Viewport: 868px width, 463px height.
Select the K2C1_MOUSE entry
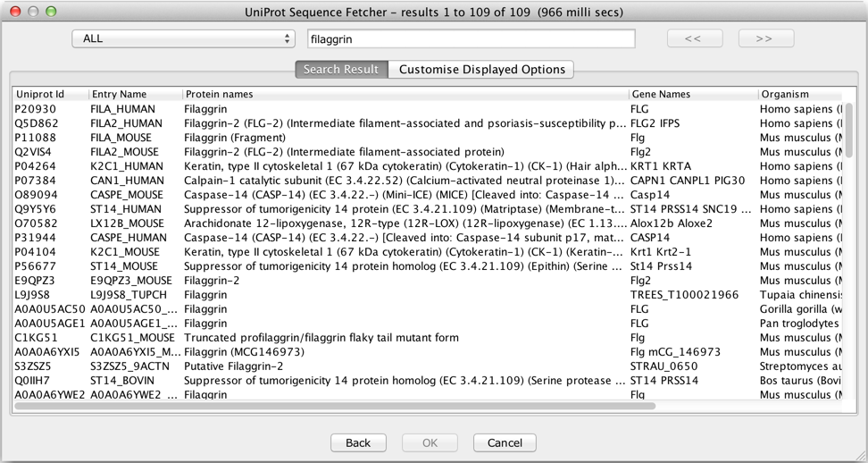tap(124, 252)
